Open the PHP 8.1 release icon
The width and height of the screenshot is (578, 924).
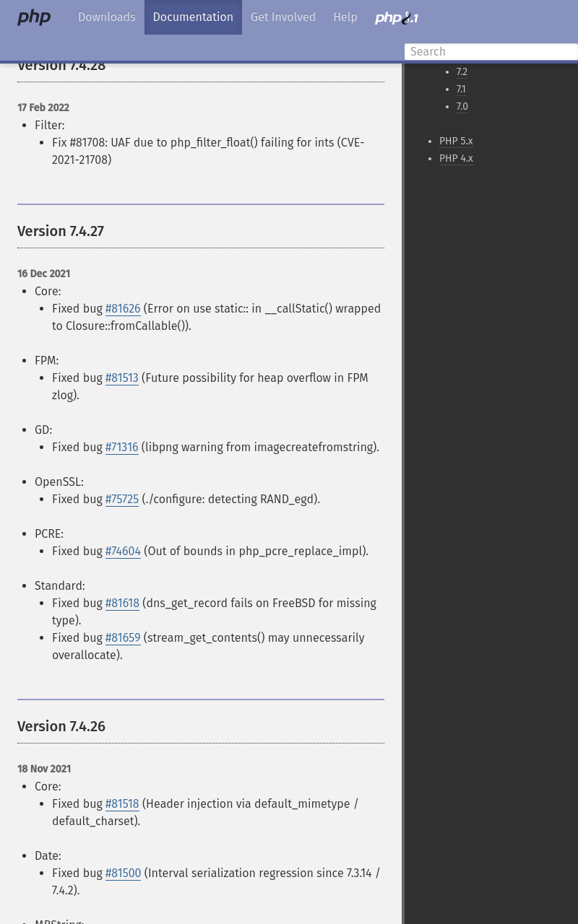[x=396, y=18]
